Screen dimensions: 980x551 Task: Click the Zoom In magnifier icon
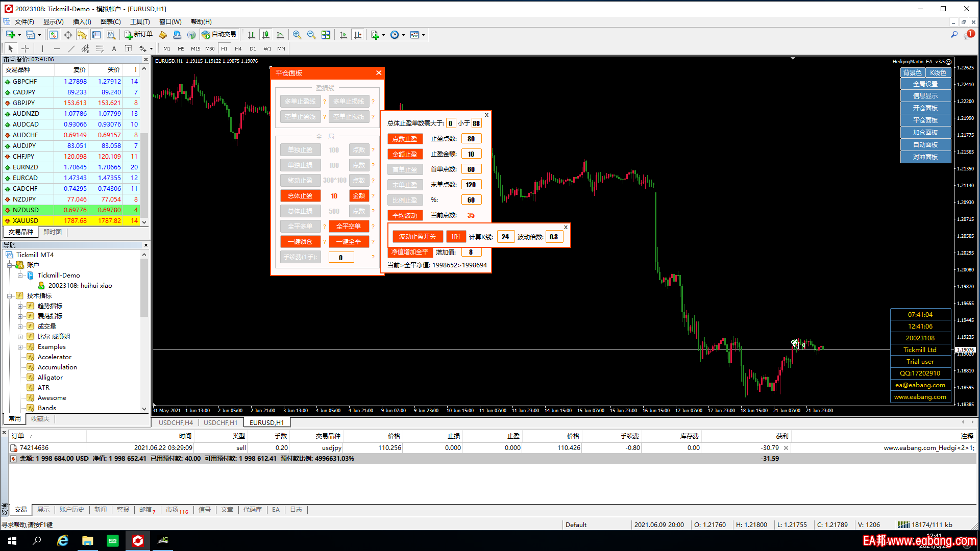click(297, 35)
